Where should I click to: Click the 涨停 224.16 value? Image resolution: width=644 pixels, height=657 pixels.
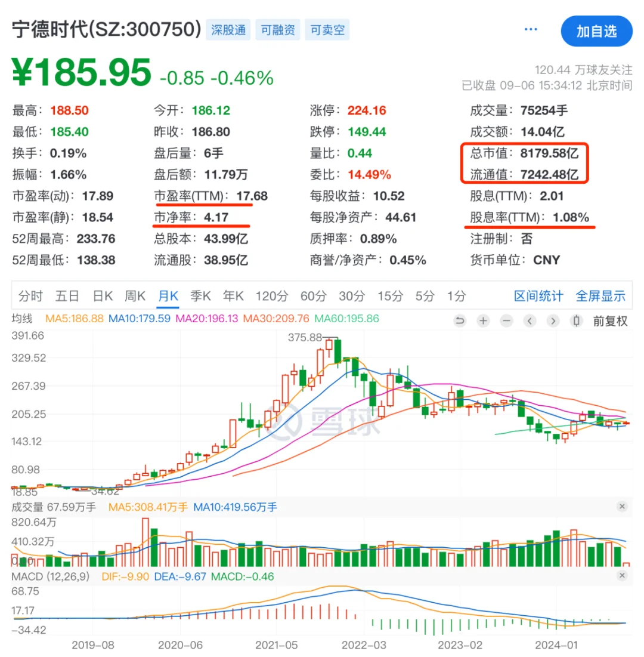point(367,110)
